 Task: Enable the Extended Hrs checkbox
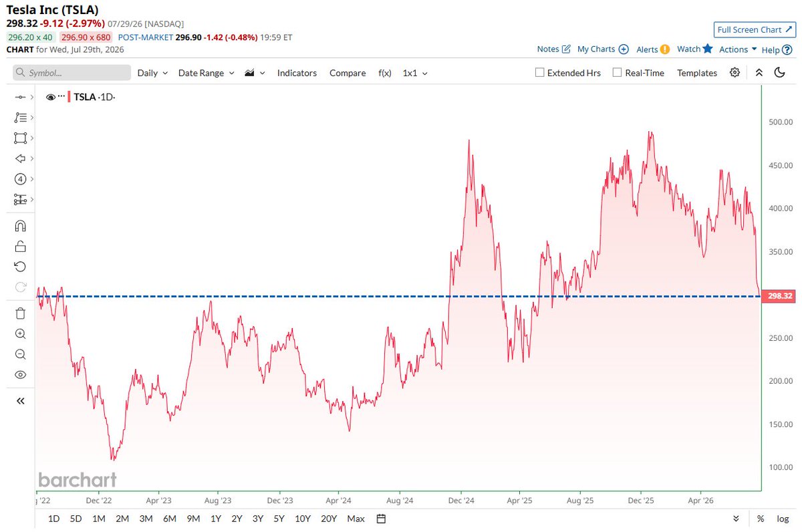(539, 73)
